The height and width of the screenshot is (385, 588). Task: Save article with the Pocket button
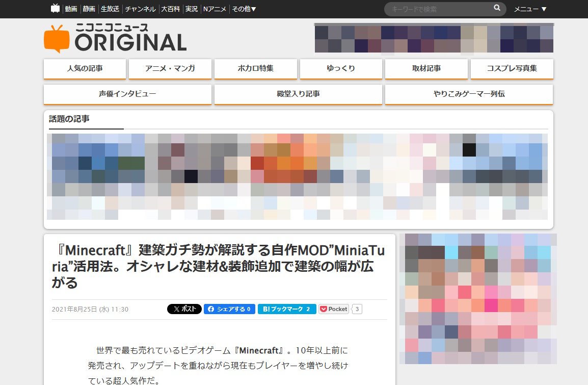pyautogui.click(x=334, y=309)
